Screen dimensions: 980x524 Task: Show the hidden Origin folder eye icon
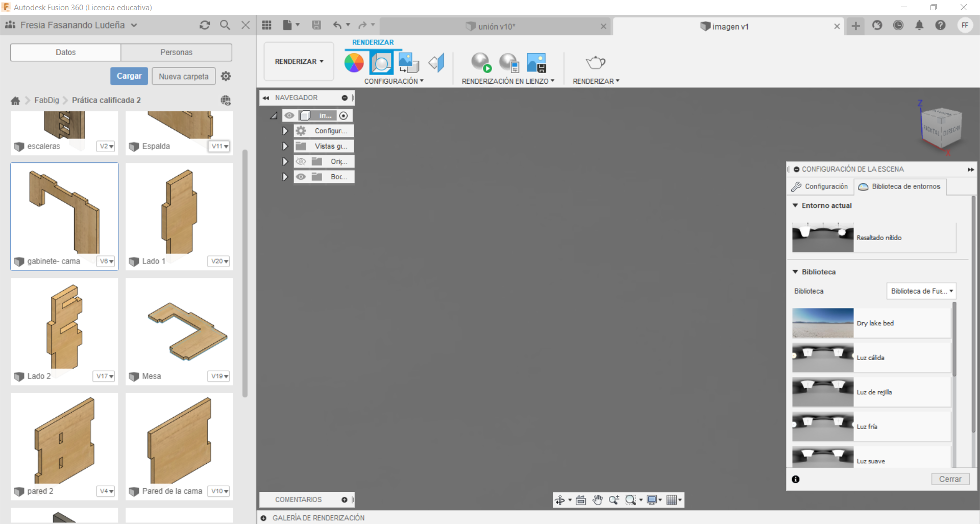301,161
